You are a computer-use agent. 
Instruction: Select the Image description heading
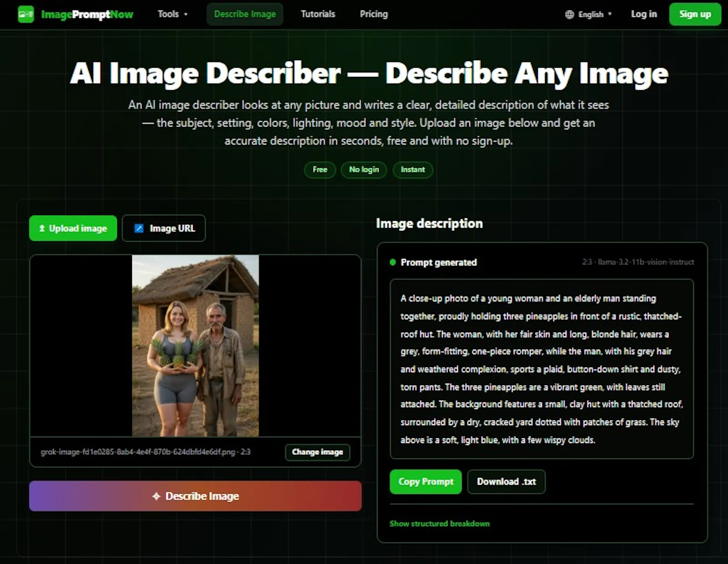click(x=429, y=224)
